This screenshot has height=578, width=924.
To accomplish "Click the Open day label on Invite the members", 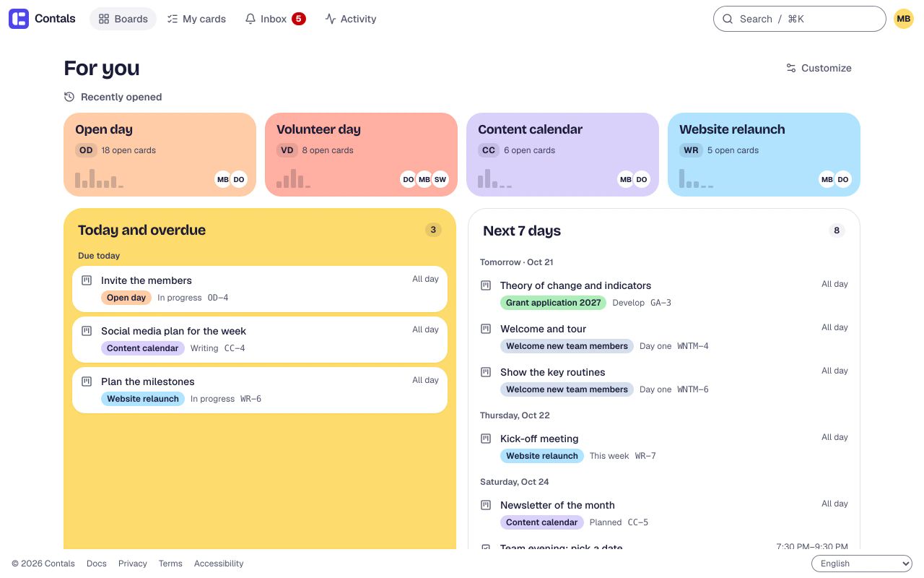I will pyautogui.click(x=126, y=298).
